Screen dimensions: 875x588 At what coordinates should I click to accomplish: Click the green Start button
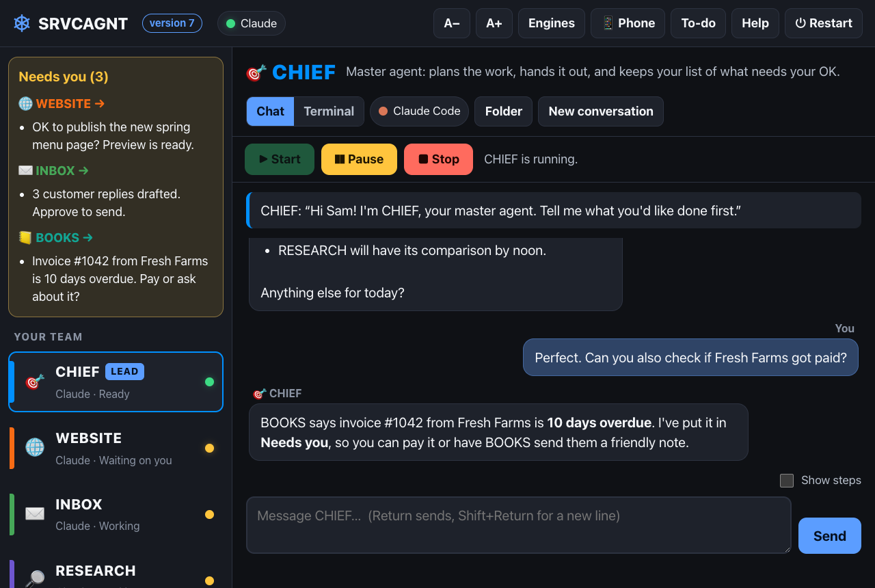(280, 159)
